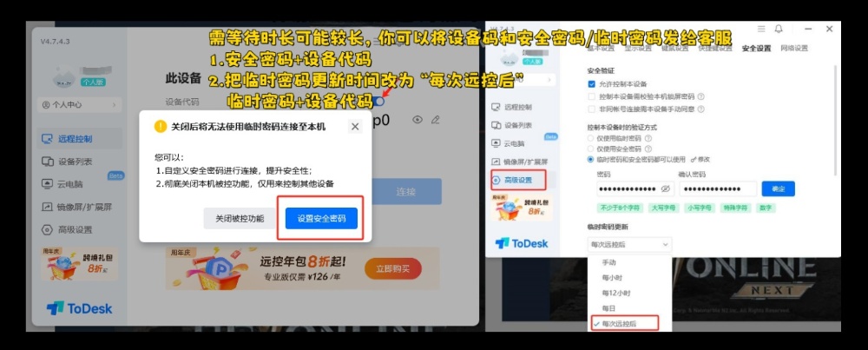Click the 密码 input field in security settings
The image size is (868, 350).
[x=635, y=188]
